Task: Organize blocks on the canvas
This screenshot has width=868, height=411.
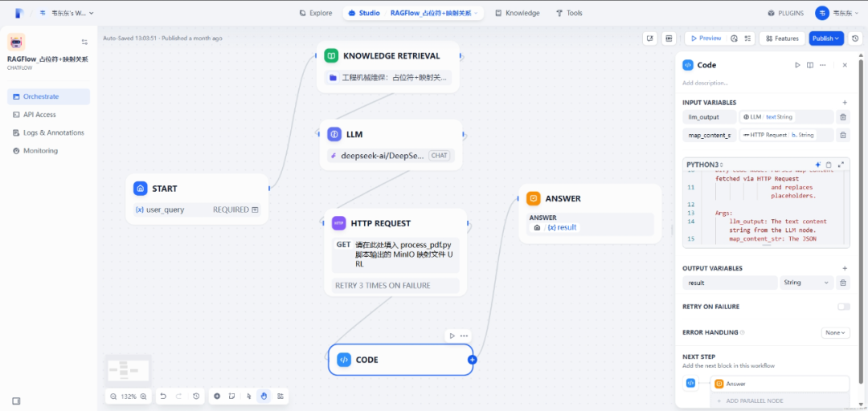Action: tap(280, 396)
